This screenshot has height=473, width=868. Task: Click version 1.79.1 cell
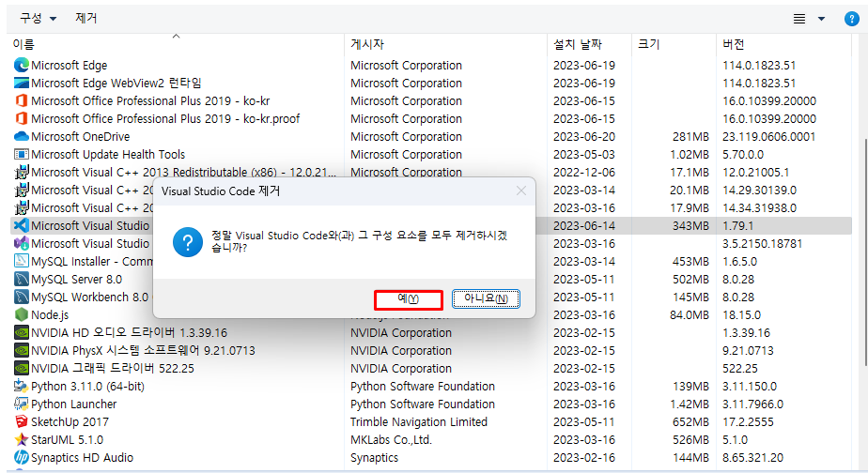coord(738,226)
